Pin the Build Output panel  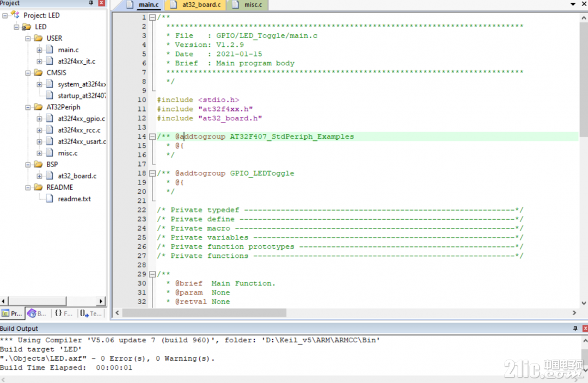coord(575,328)
